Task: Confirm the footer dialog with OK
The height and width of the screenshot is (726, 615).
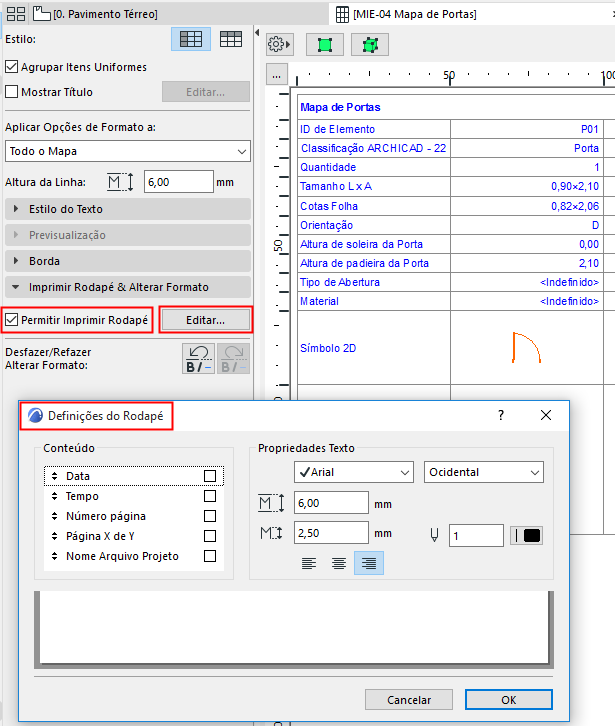Action: [508, 700]
